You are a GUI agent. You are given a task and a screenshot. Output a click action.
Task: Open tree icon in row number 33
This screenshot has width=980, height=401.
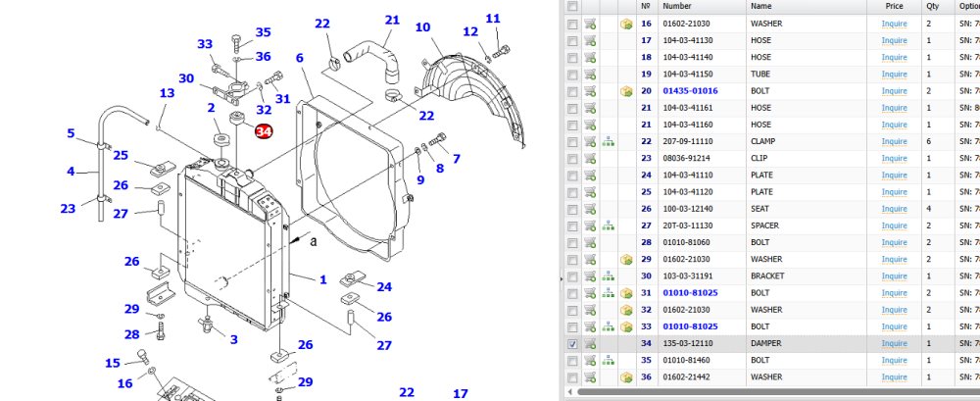click(x=609, y=326)
